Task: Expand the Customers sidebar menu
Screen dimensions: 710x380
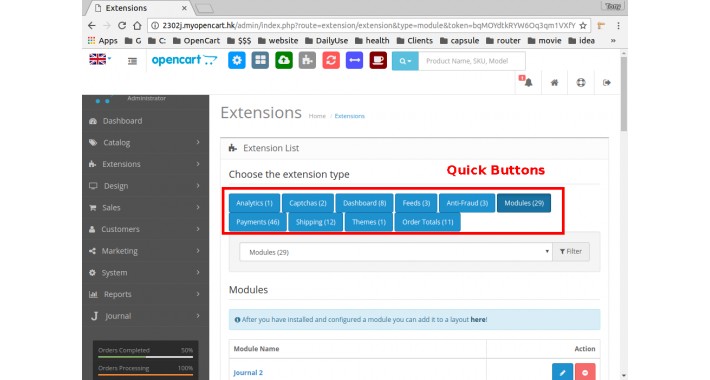Action: pyautogui.click(x=146, y=229)
